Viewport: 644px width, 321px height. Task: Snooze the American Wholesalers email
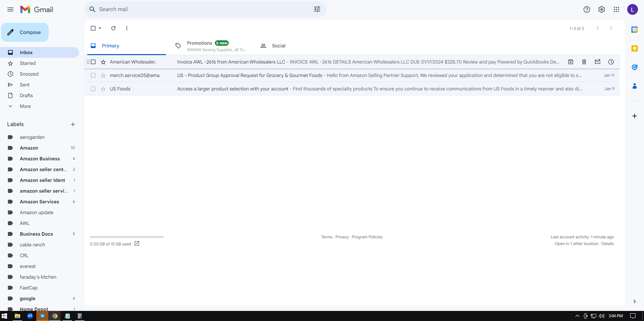(611, 62)
